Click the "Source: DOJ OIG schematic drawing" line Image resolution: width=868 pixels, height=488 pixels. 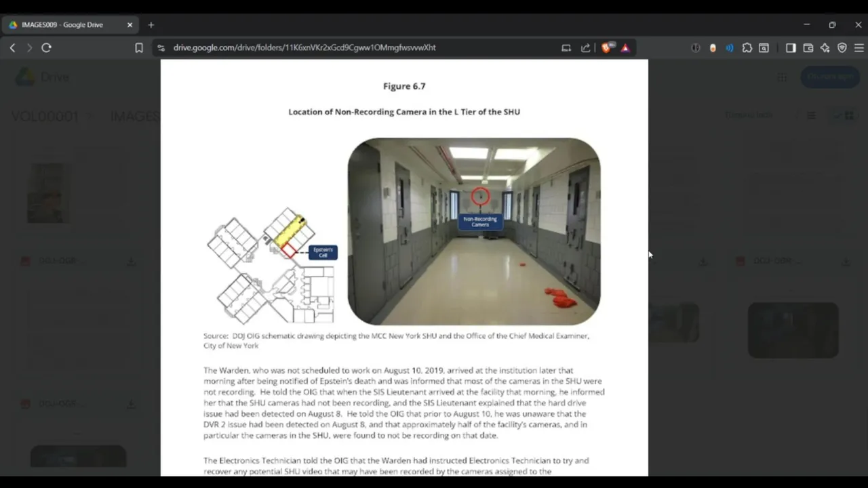point(397,340)
